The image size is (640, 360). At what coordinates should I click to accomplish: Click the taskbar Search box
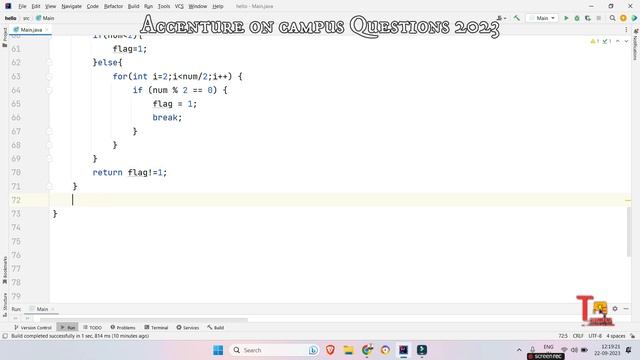click(274, 350)
